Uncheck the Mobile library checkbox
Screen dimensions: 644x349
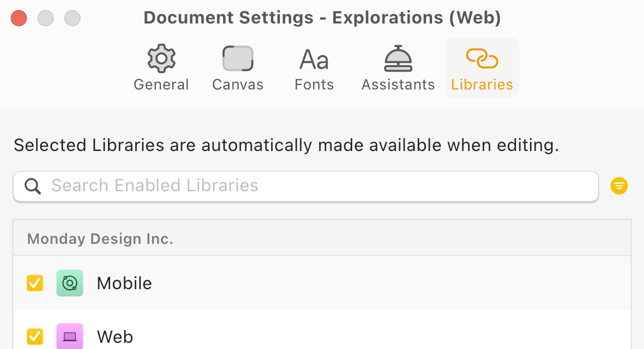35,283
